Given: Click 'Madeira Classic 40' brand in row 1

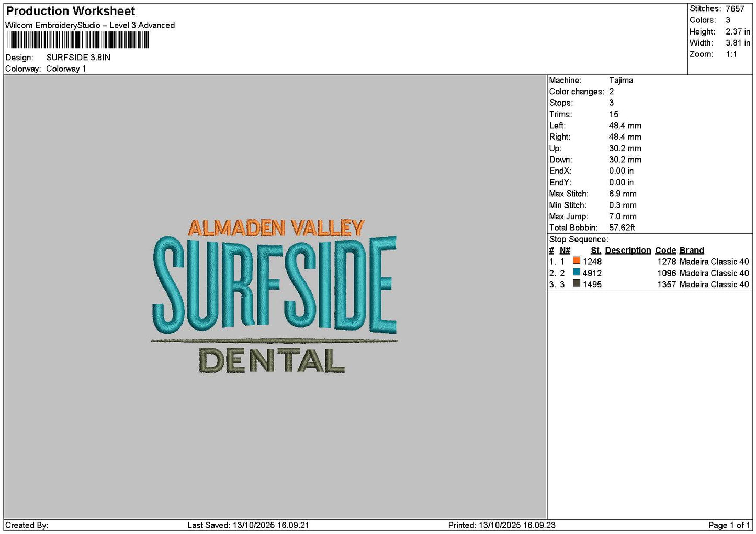Looking at the screenshot, I should click(x=714, y=262).
